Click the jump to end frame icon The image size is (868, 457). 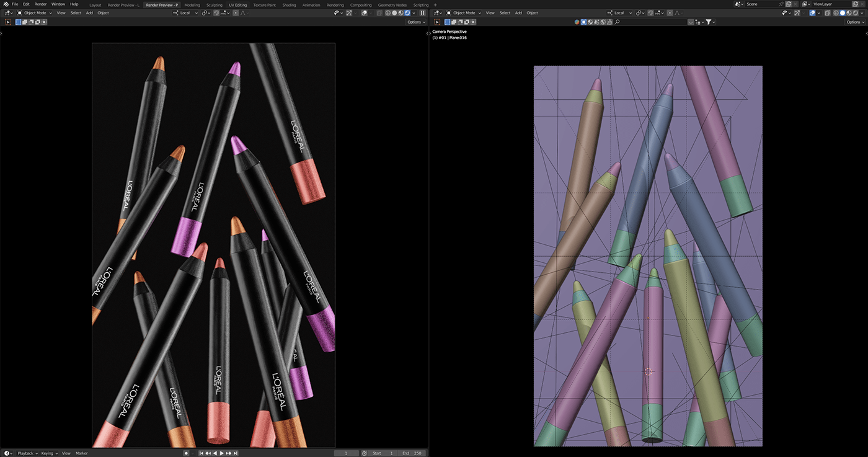236,453
